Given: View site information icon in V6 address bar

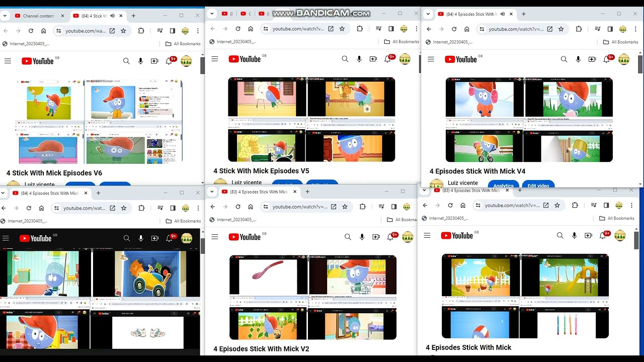Looking at the screenshot, I should point(58,31).
